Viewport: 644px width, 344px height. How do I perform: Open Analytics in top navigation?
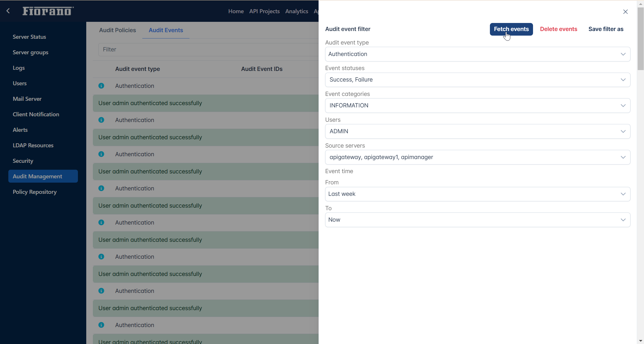(x=296, y=11)
